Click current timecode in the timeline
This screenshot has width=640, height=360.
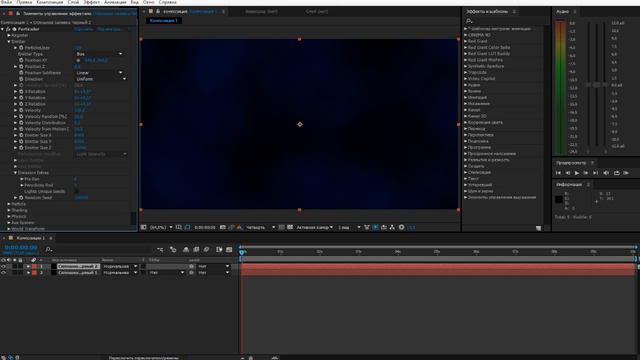tap(21, 247)
